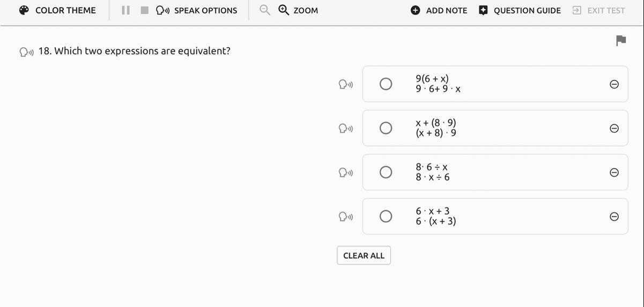Eliminate the 8 · 6 ÷ x answer option
This screenshot has height=307, width=644.
615,172
